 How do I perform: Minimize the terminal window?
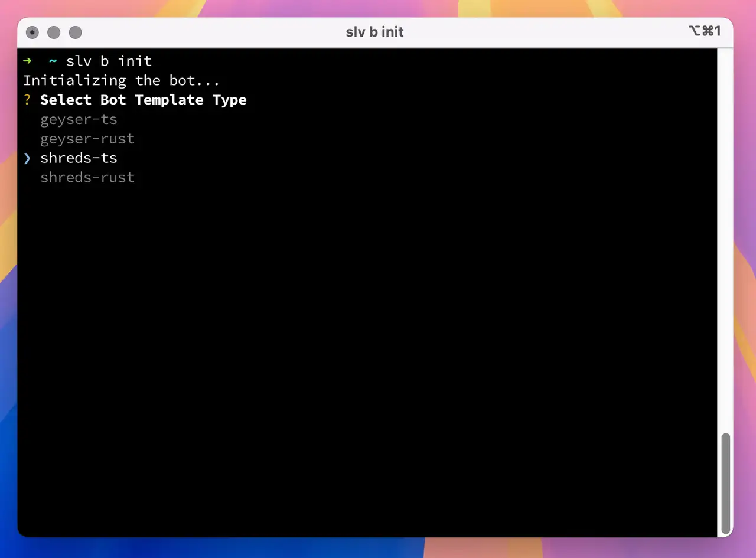coord(54,32)
